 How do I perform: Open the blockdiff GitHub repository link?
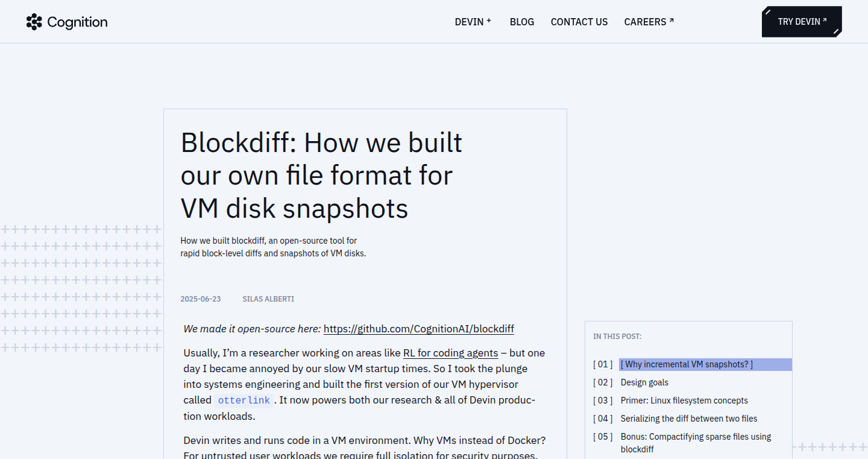(419, 329)
